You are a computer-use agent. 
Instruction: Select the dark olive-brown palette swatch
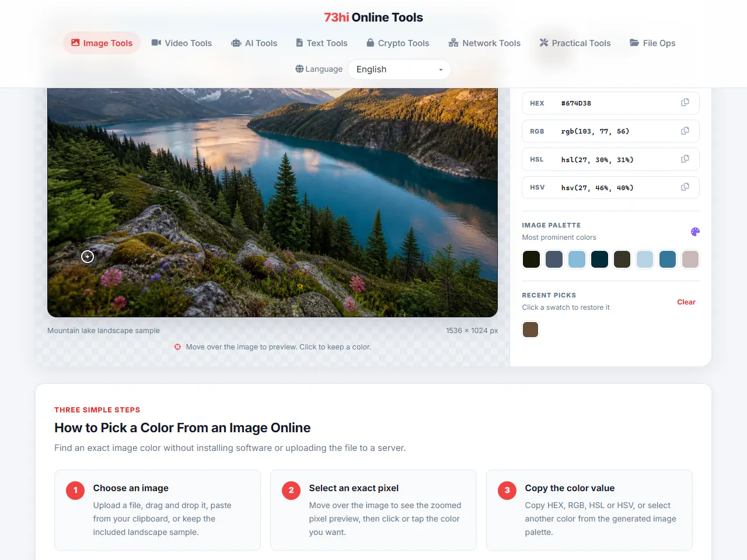[622, 259]
